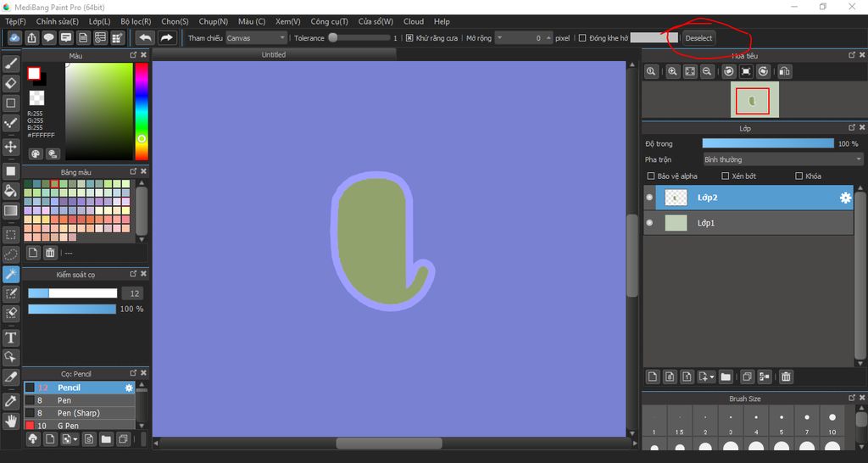
Task: Select the Hand tool
Action: [10, 421]
